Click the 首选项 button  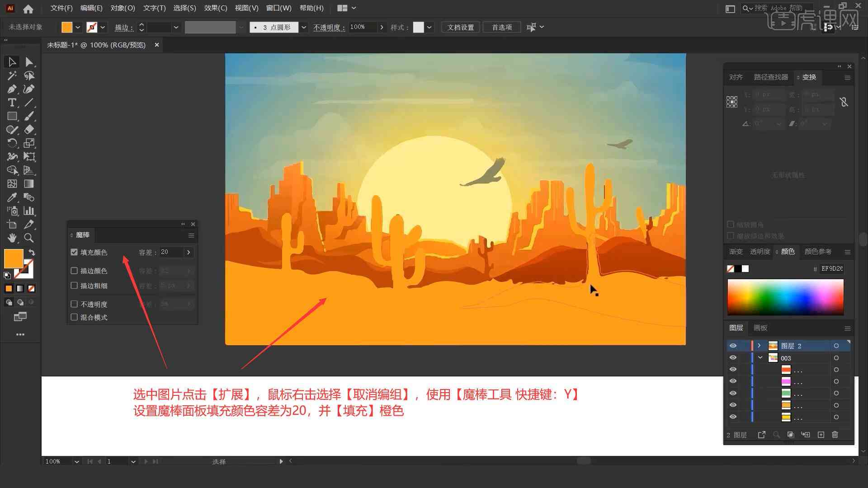[501, 27]
